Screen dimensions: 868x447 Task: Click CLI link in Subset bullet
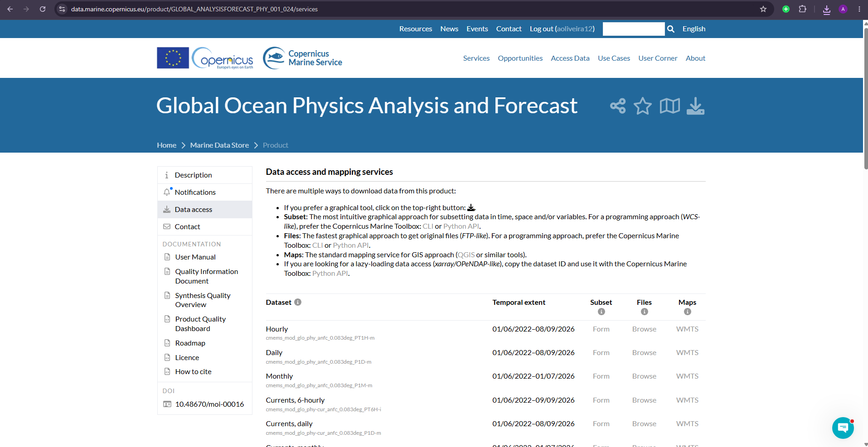(x=428, y=226)
